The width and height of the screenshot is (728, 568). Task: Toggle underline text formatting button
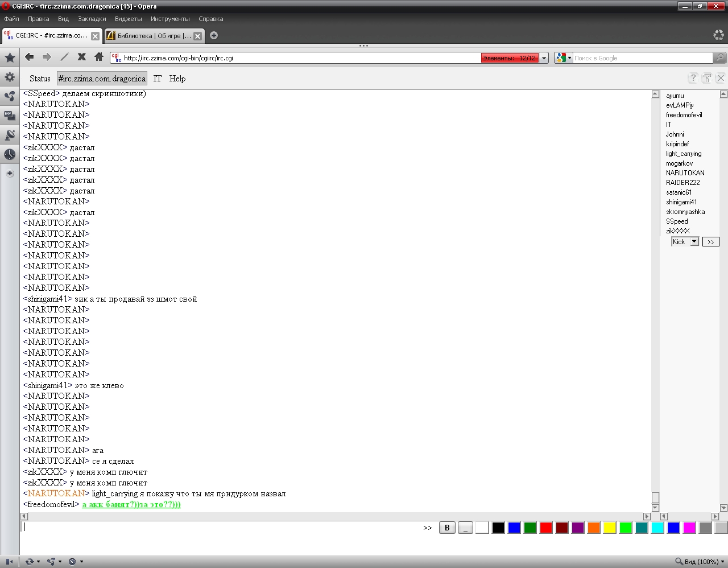(465, 528)
